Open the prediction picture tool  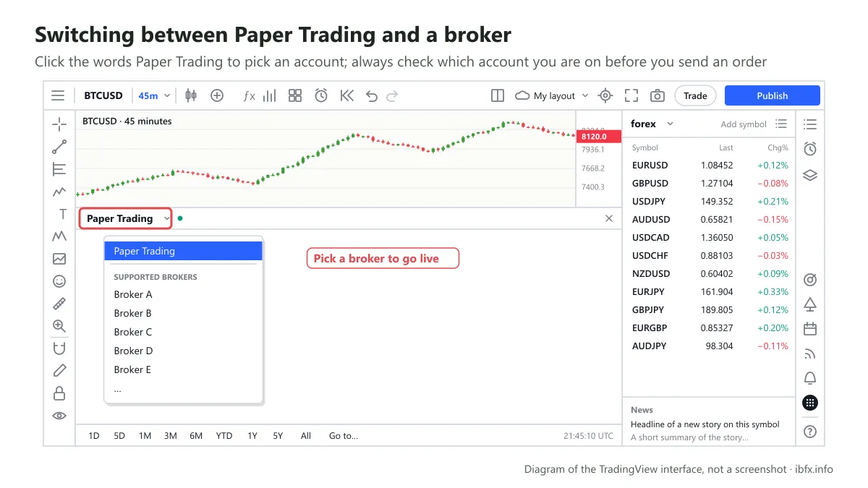pyautogui.click(x=59, y=259)
